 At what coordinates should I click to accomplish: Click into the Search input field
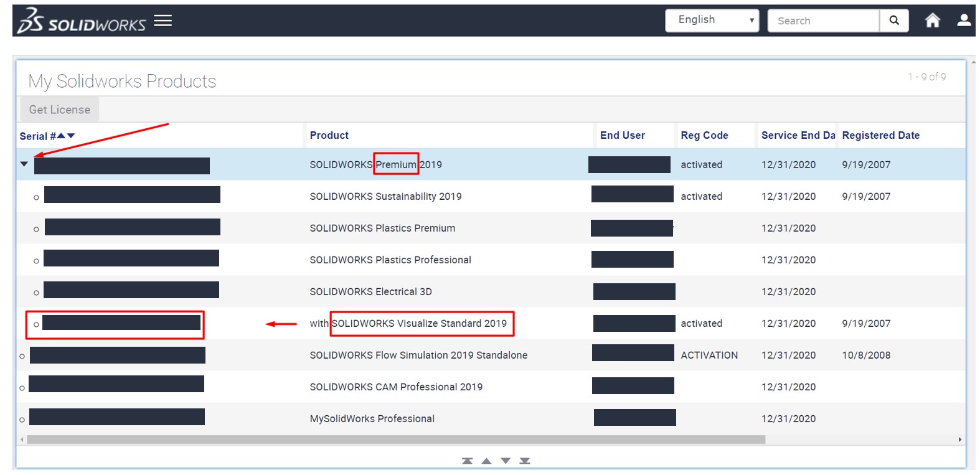click(823, 21)
